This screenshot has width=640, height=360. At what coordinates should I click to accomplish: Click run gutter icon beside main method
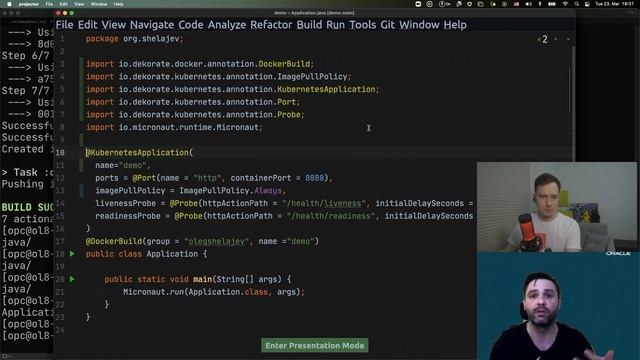click(72, 279)
